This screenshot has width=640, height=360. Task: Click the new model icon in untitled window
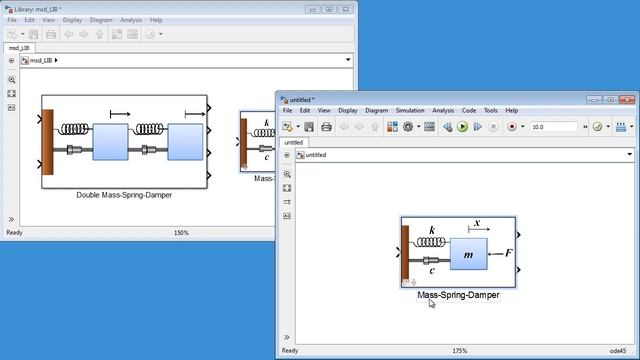(x=287, y=127)
